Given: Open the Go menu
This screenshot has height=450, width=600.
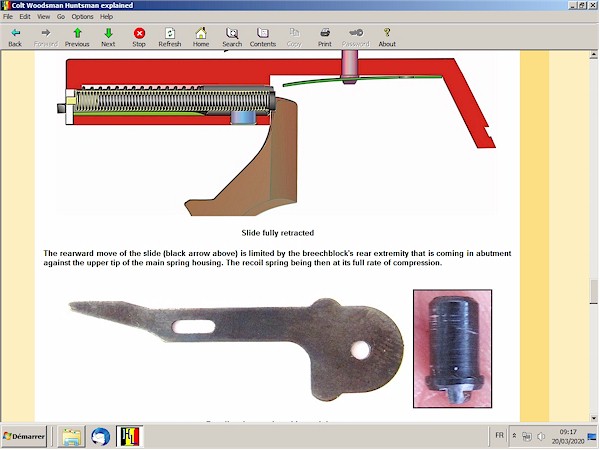Looking at the screenshot, I should point(61,16).
